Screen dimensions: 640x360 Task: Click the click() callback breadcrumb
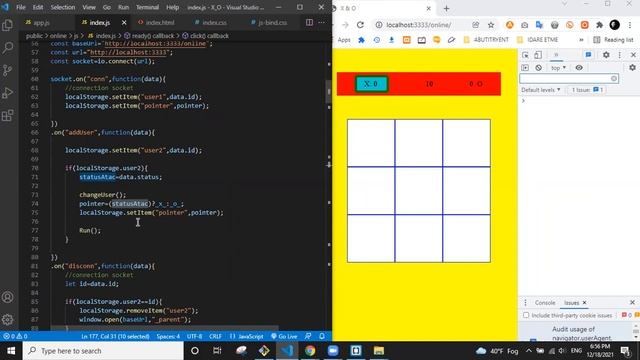205,36
